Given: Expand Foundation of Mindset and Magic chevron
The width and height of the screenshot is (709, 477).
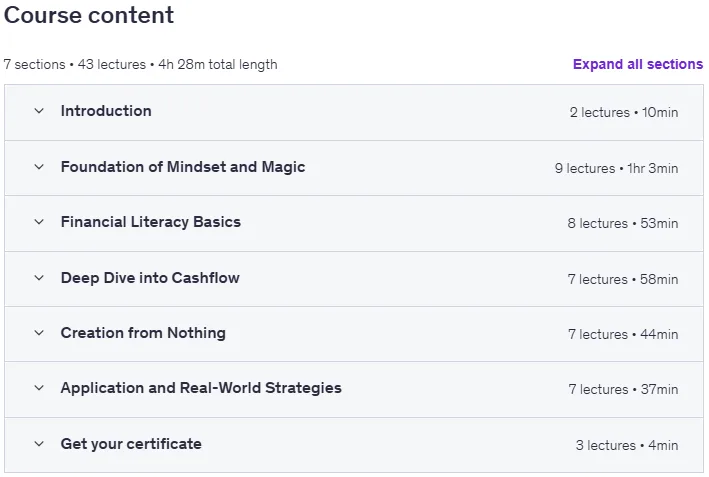Looking at the screenshot, I should pos(39,167).
